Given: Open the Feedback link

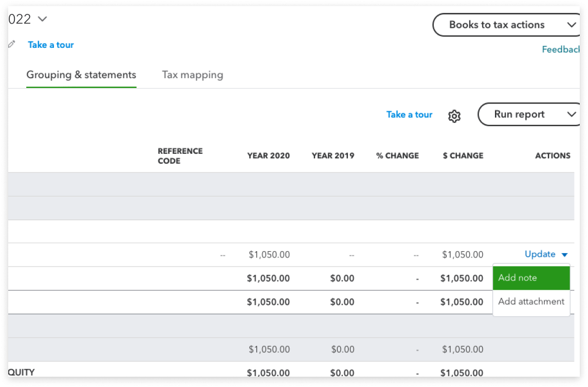Looking at the screenshot, I should (560, 49).
